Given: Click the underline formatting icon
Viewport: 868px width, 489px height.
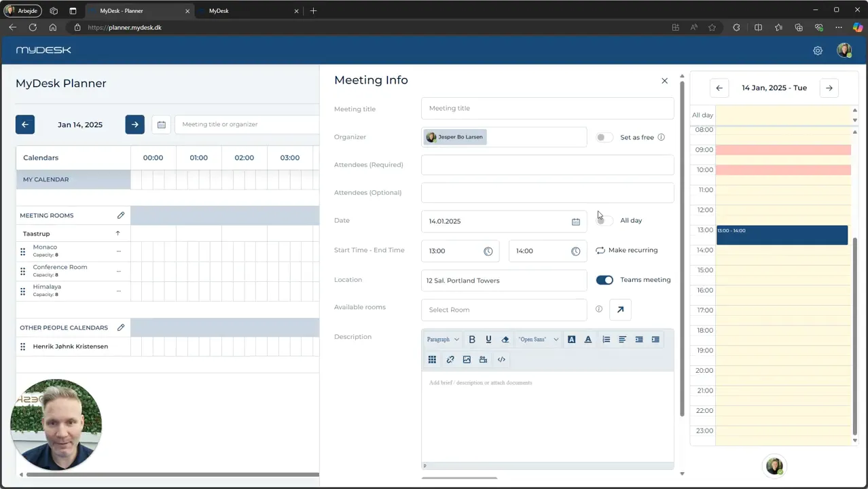Looking at the screenshot, I should click(488, 340).
